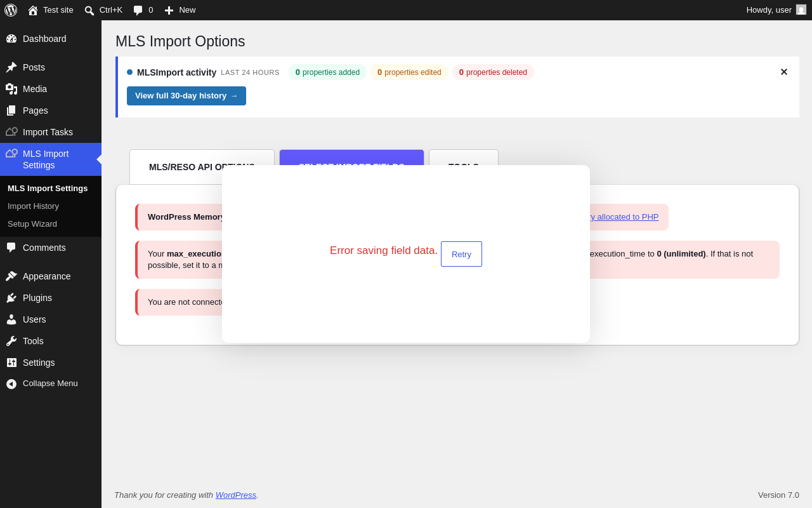
Task: Open the WordPress logo menu
Action: [11, 10]
